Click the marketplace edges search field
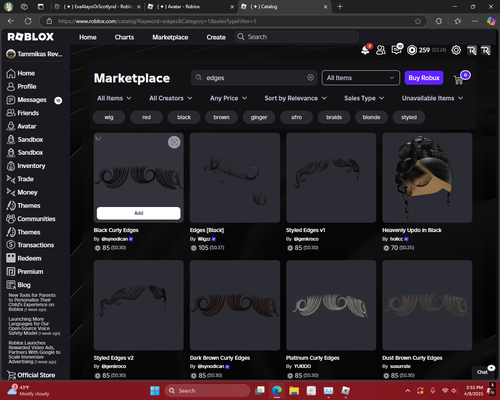The image size is (500, 400). [x=254, y=78]
